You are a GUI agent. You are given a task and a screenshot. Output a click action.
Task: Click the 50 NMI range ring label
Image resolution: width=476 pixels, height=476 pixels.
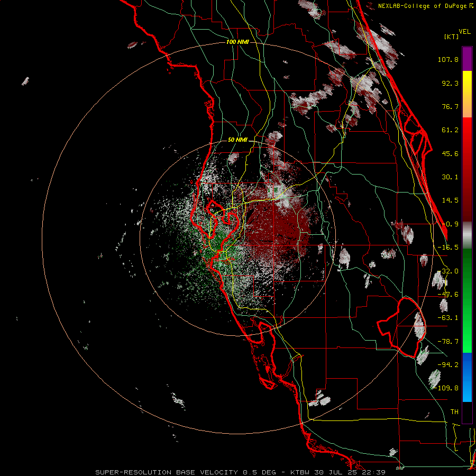237,140
